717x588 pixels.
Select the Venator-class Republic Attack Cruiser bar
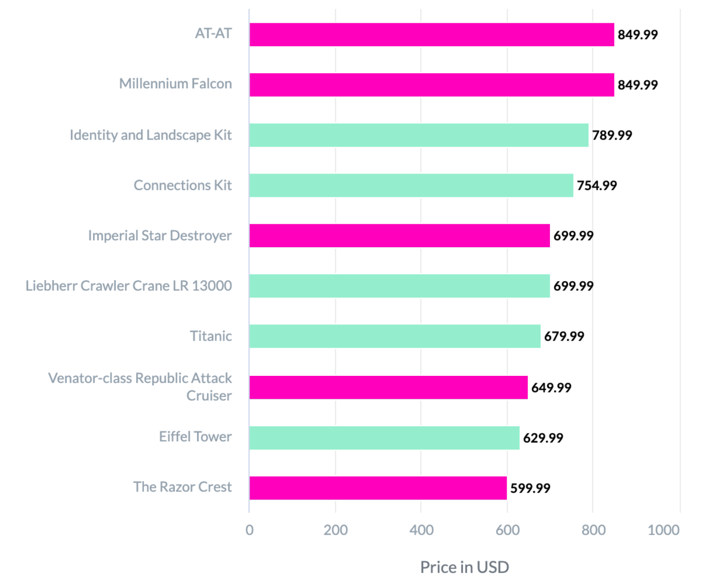click(x=388, y=388)
